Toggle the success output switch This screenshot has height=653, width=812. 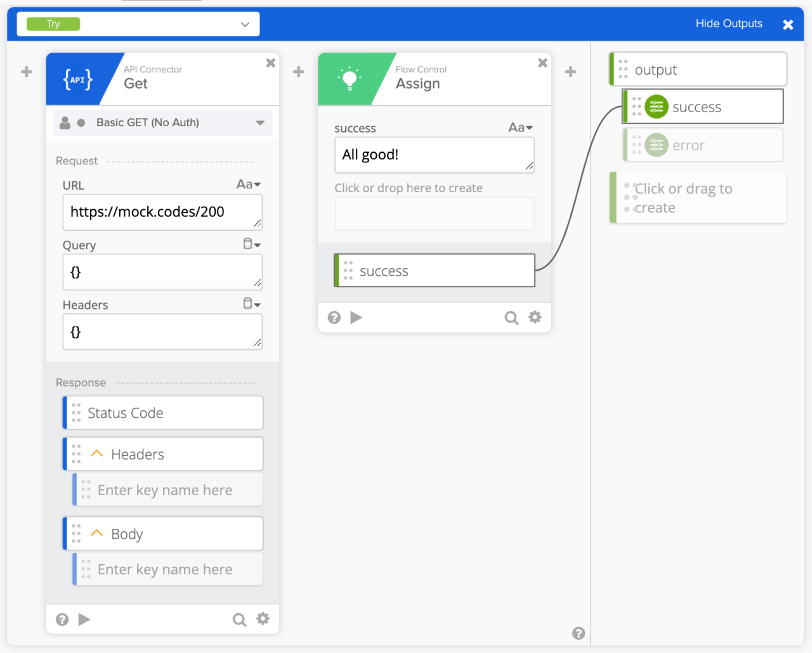(x=656, y=107)
